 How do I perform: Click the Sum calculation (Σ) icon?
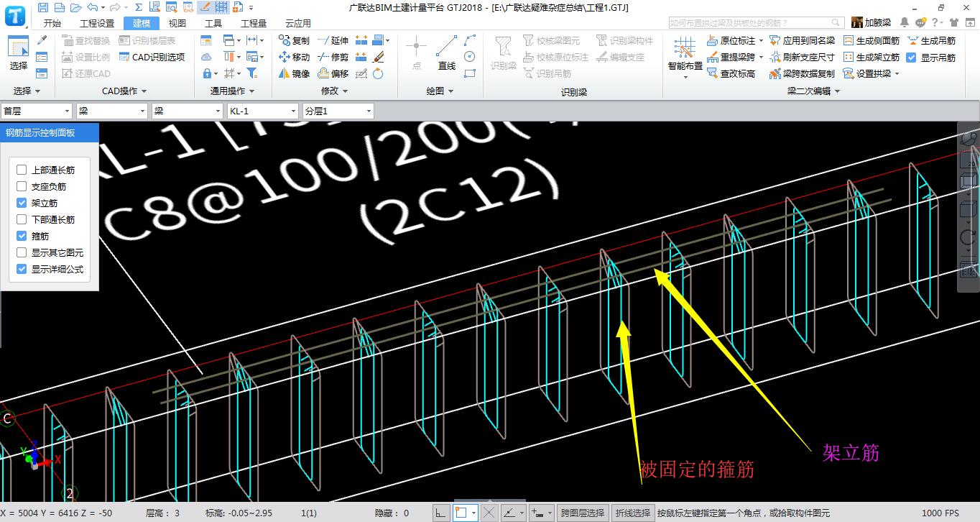click(138, 7)
